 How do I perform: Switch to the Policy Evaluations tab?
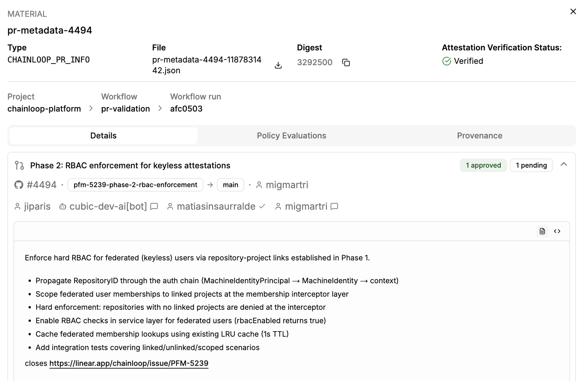coord(291,136)
